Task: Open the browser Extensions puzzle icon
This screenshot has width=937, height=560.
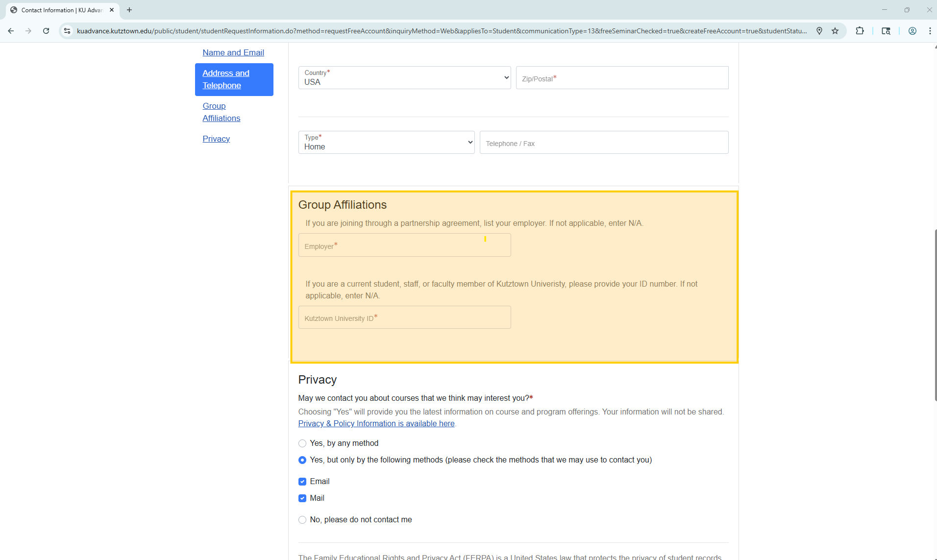Action: [861, 30]
